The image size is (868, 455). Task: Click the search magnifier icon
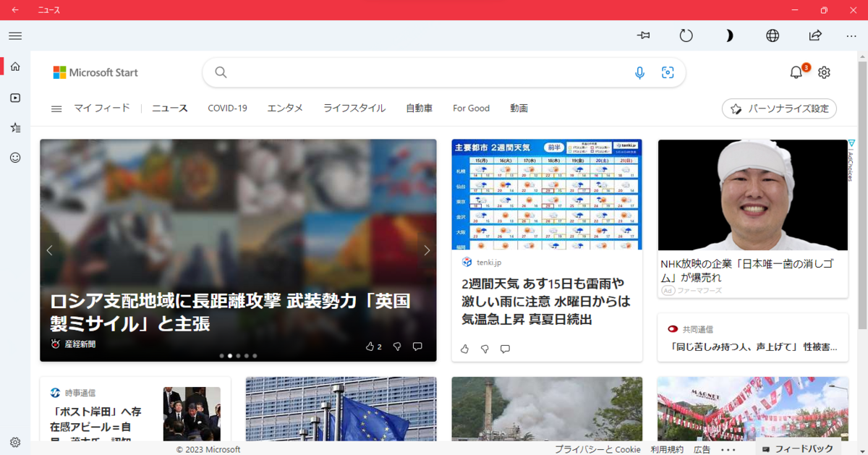[x=221, y=72]
